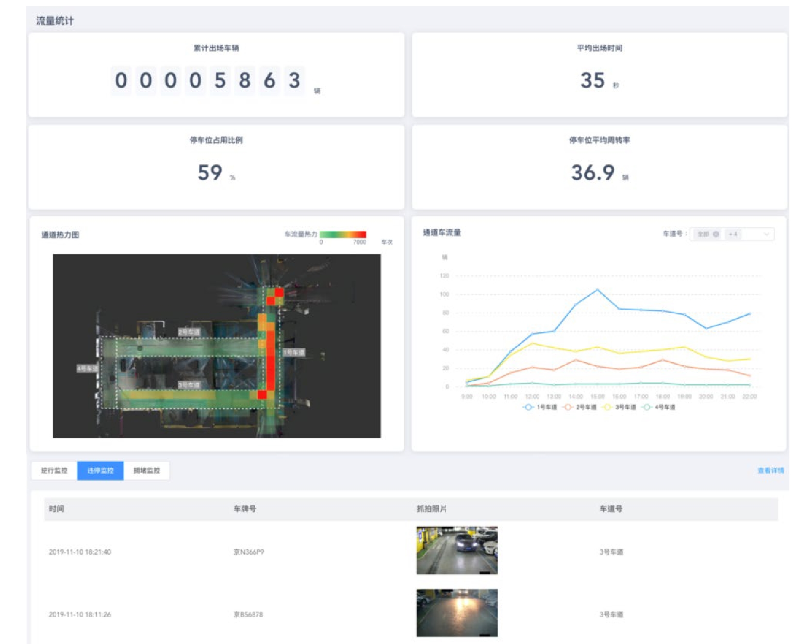Select the 违停监控 tab
Image resolution: width=812 pixels, height=644 pixels.
pos(101,470)
